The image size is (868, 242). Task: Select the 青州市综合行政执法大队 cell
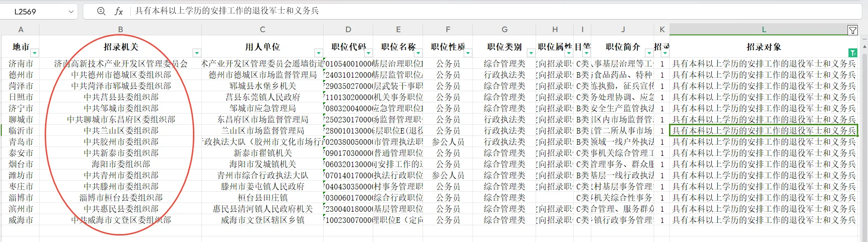(x=262, y=175)
